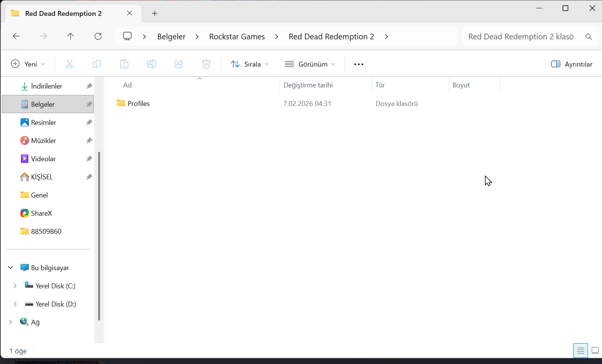
Task: Click the forward navigation arrow
Action: click(x=44, y=36)
